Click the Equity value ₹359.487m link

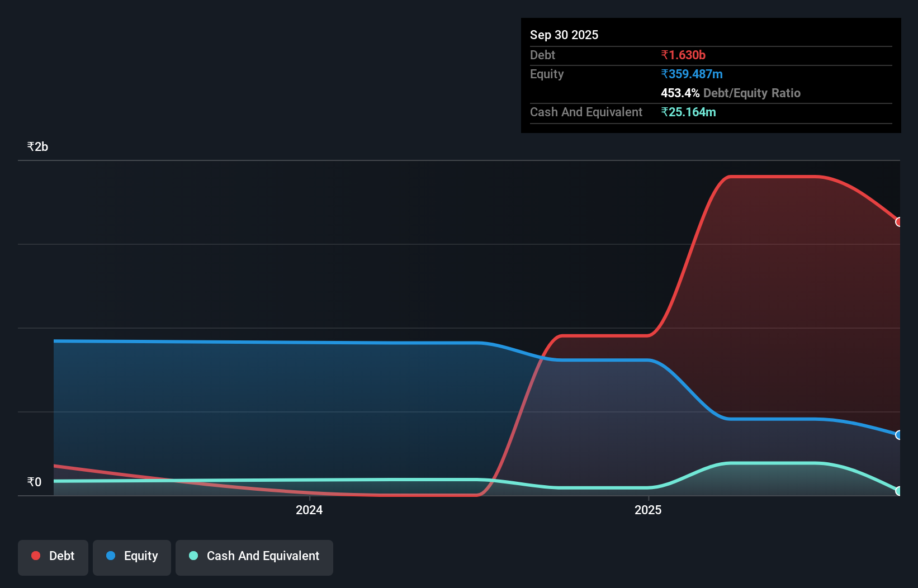(x=692, y=73)
